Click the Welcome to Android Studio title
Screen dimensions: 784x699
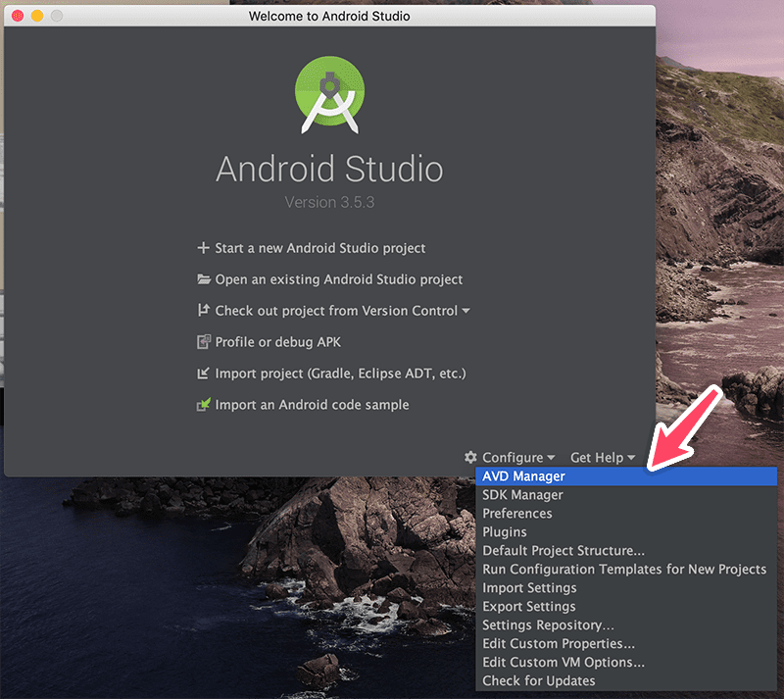(329, 16)
